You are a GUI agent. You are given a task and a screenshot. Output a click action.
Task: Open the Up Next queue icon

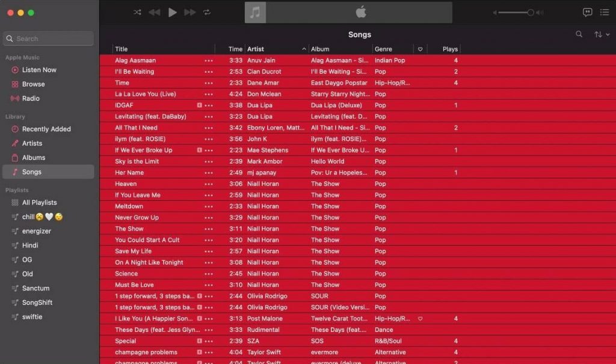point(605,11)
